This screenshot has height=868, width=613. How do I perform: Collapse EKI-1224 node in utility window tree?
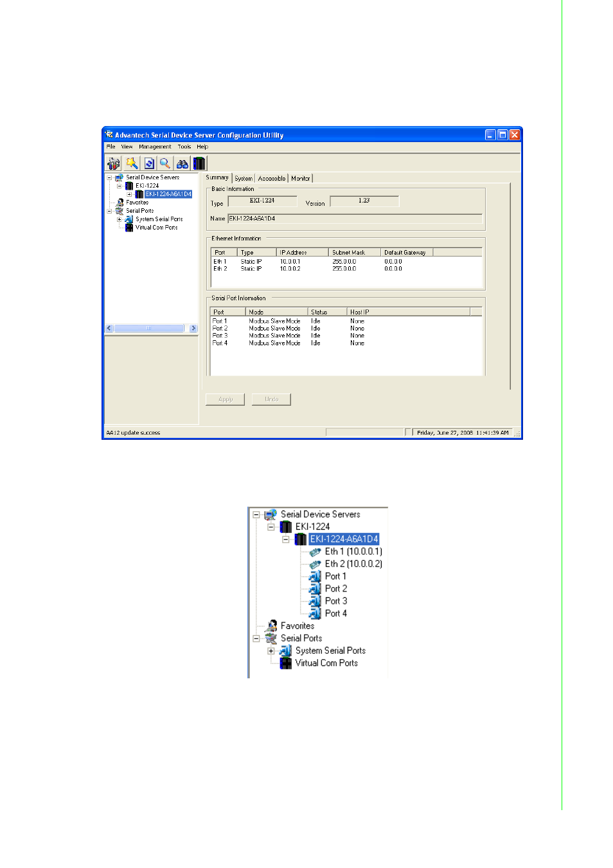120,186
